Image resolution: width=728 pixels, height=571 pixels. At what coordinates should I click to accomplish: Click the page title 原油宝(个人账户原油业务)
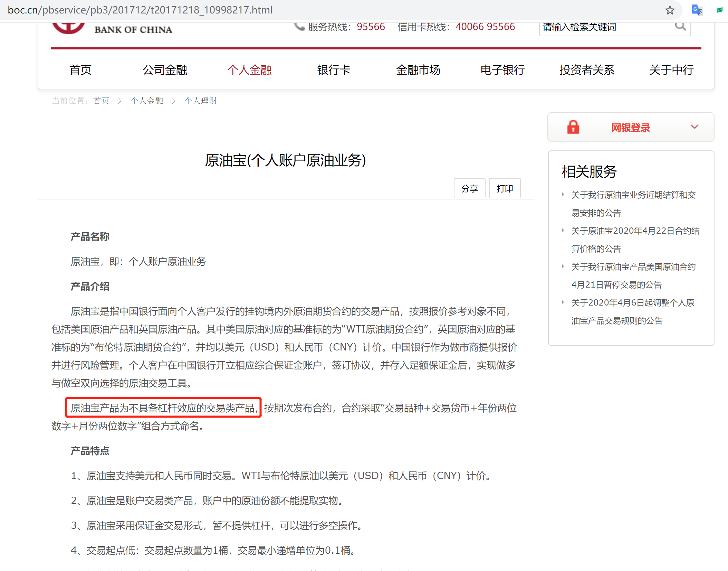(x=285, y=160)
